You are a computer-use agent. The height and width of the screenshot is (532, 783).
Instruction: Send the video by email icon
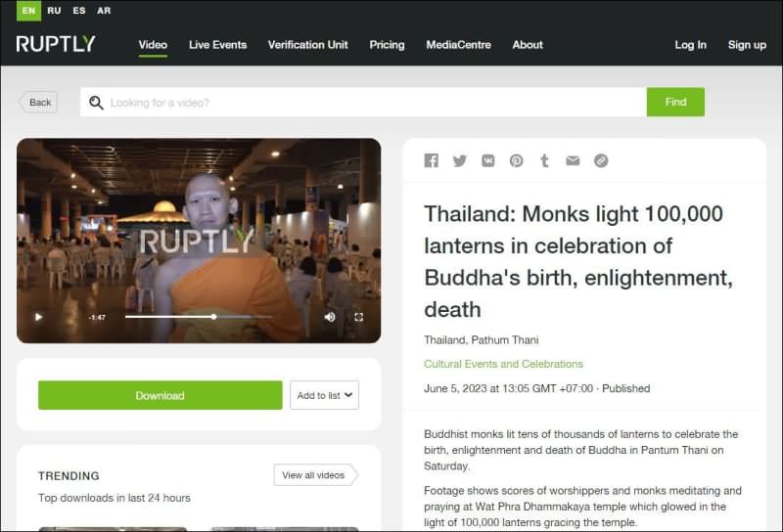[573, 160]
